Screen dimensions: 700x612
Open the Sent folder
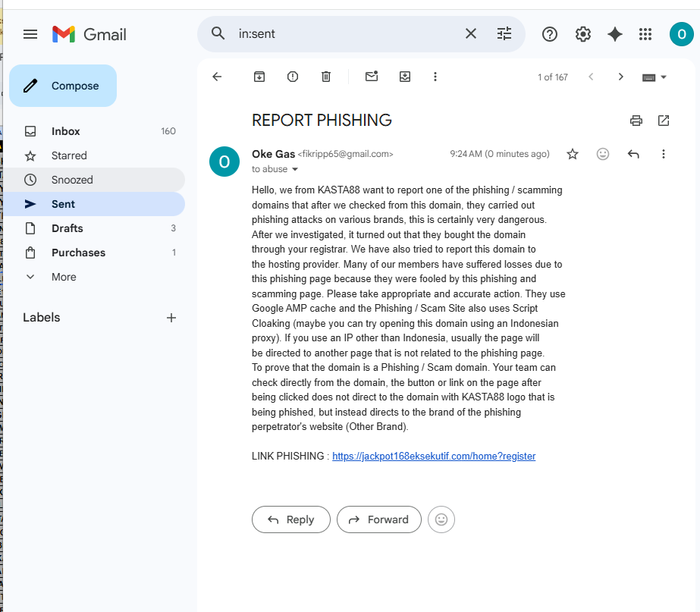pyautogui.click(x=94, y=204)
